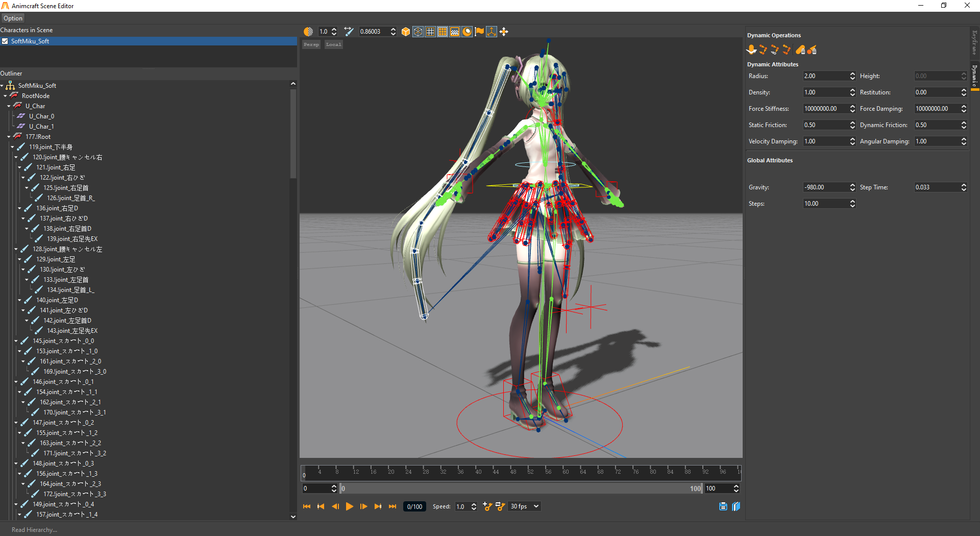Toggle the three-axis gizmo button
Viewport: 980px width, 536px height.
coord(492,32)
